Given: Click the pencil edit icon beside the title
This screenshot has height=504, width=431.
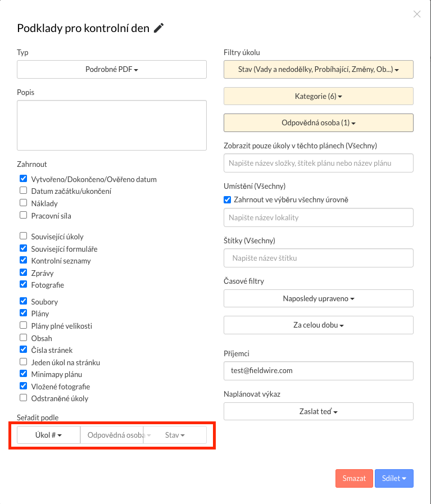Looking at the screenshot, I should [x=159, y=28].
